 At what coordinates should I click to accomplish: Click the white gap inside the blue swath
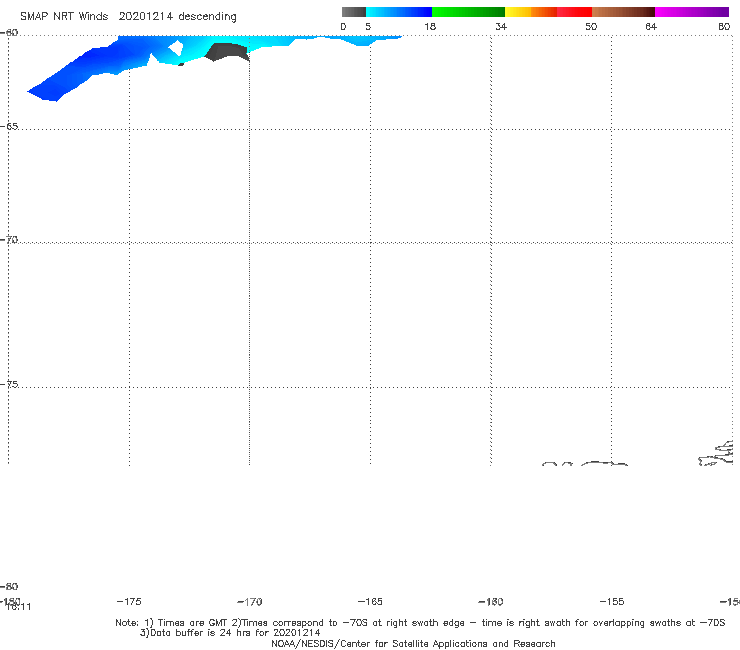(176, 47)
